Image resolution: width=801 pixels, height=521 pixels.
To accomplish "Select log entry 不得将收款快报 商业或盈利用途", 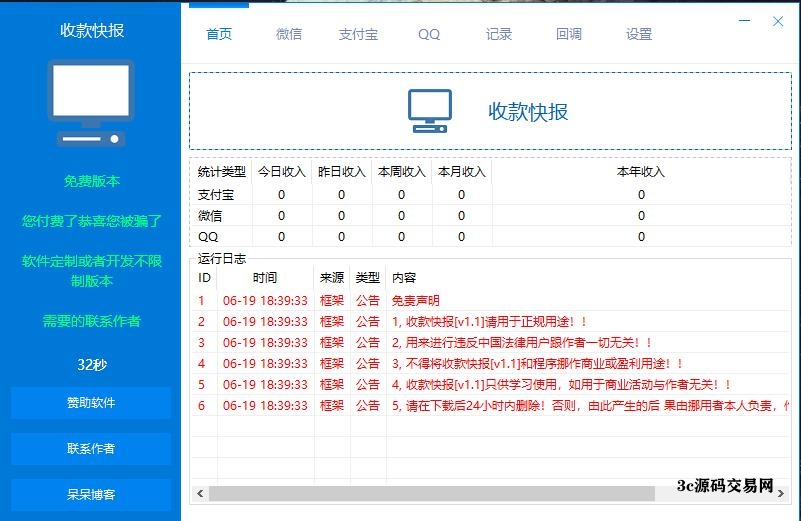I will pyautogui.click(x=491, y=363).
